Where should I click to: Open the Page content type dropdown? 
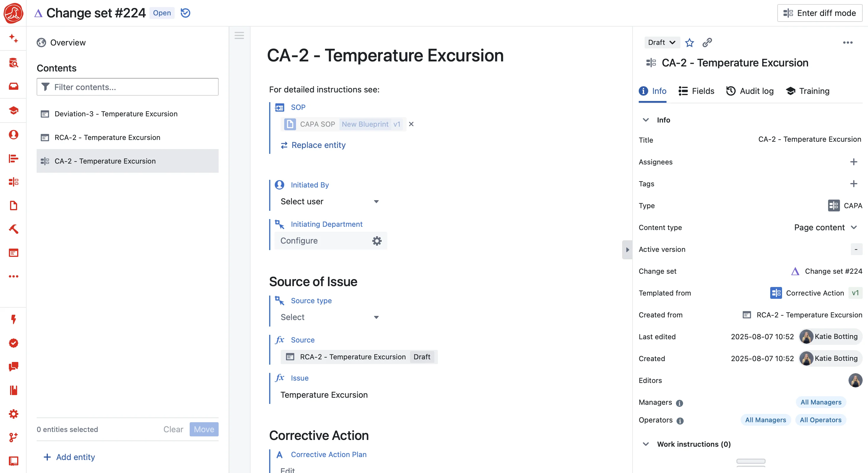(825, 228)
